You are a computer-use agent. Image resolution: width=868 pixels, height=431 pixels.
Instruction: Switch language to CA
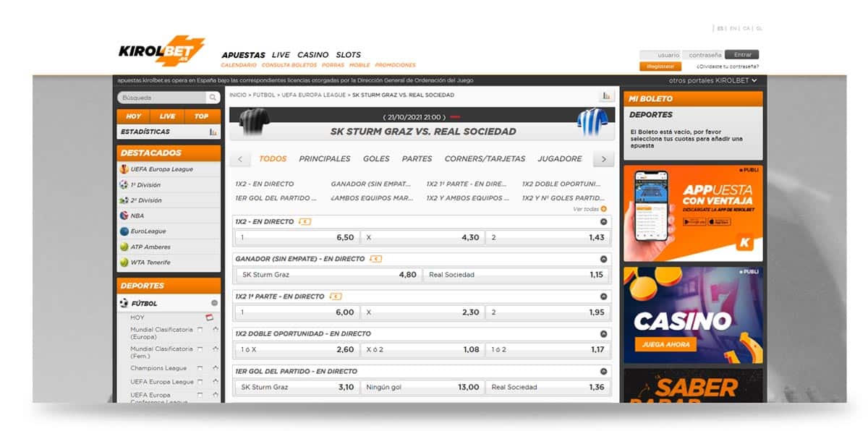point(746,28)
